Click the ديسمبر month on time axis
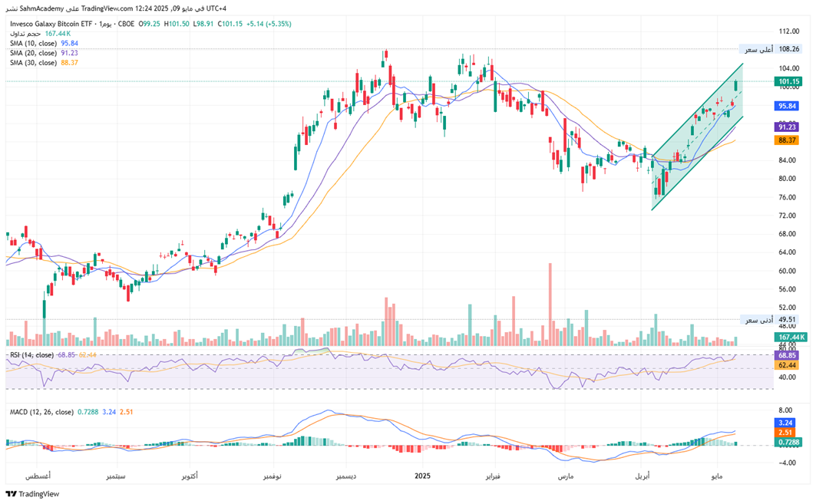 pos(346,476)
